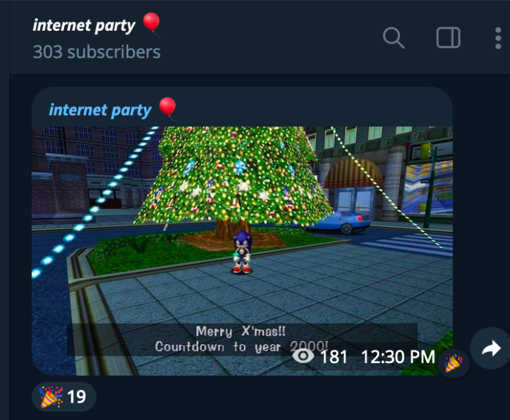The image size is (510, 420).
Task: Click the 12:30 PM message timestamp
Action: pyautogui.click(x=398, y=357)
